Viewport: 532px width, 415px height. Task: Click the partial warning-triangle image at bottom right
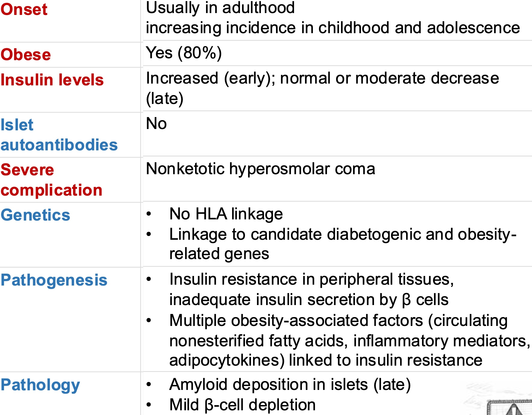[509, 407]
